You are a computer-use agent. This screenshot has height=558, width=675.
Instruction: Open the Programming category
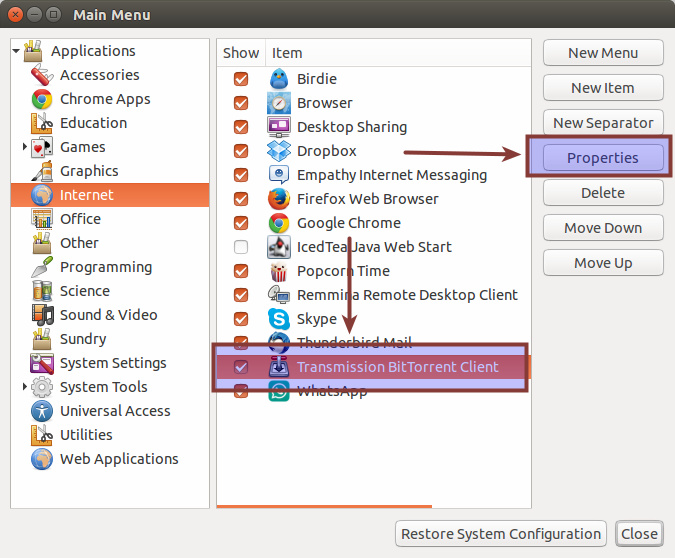(105, 267)
